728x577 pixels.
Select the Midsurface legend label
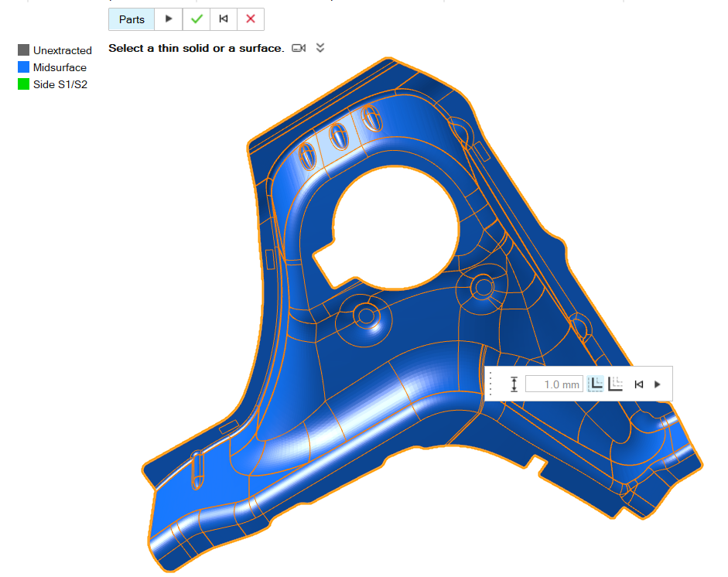pyautogui.click(x=60, y=67)
